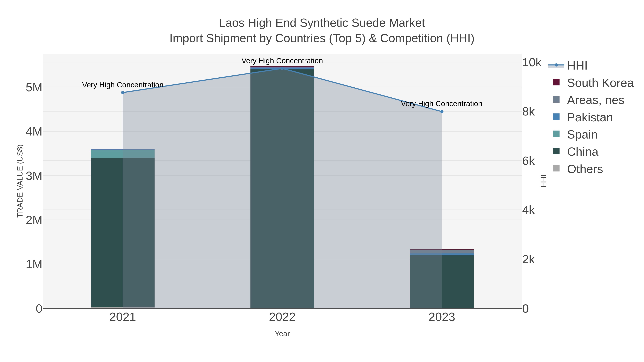Toggle the HHI legend entry
Image resolution: width=644 pixels, height=362 pixels.
(x=568, y=65)
